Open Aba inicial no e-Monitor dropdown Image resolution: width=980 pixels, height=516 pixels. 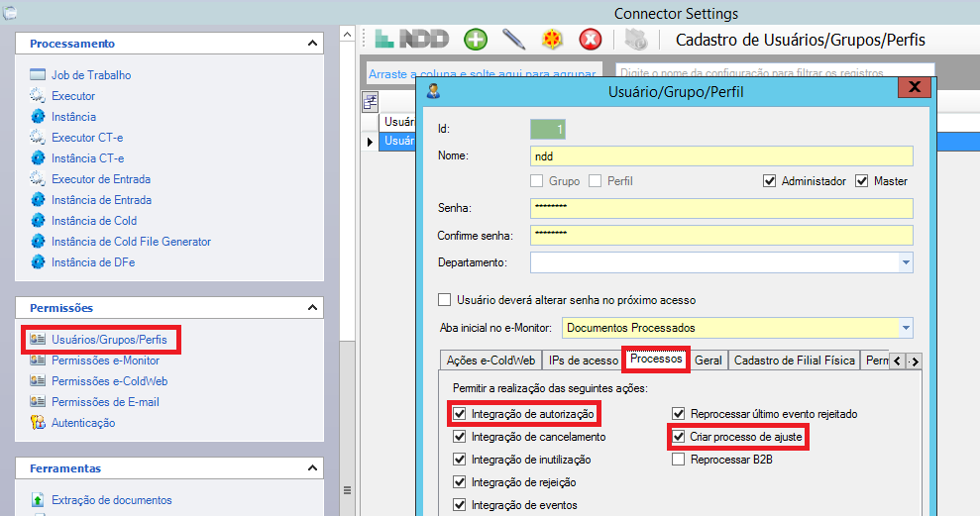[x=906, y=328]
